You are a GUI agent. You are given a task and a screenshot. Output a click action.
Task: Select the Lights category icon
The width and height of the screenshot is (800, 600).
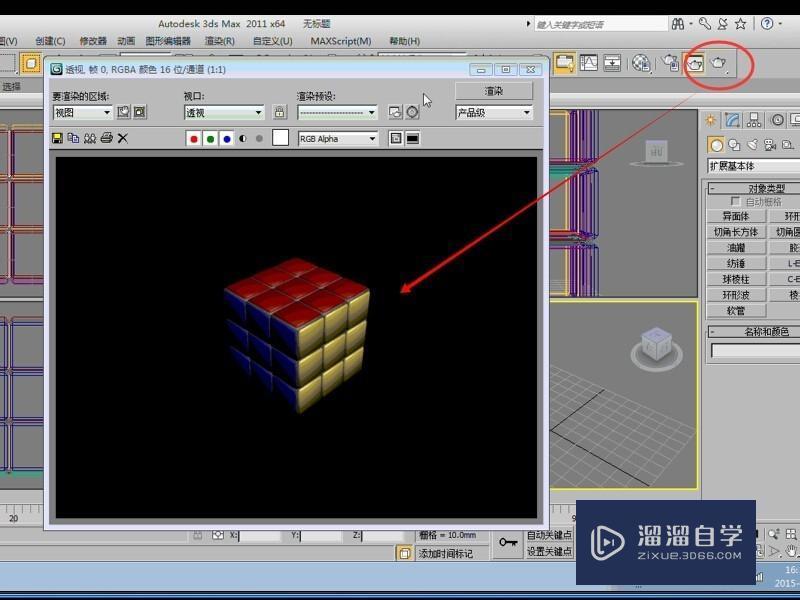[752, 145]
